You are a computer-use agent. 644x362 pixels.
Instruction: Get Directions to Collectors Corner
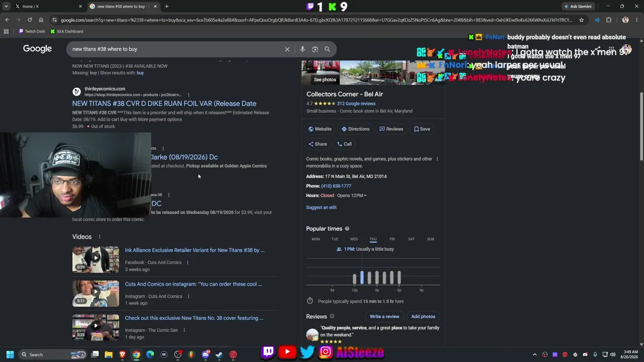[356, 129]
